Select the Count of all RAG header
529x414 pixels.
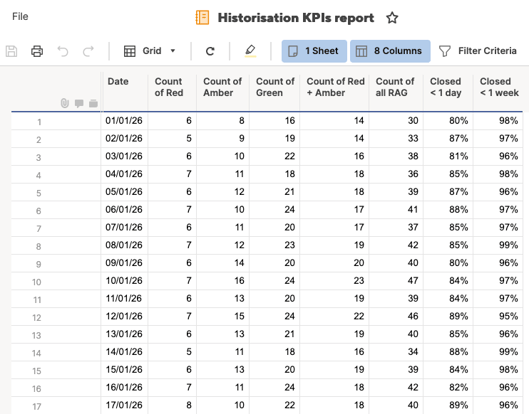click(396, 92)
